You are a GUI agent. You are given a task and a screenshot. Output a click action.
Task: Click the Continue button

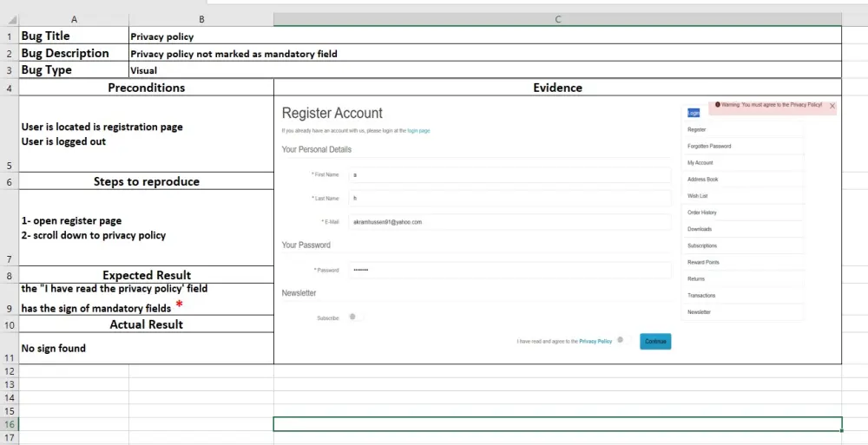(655, 342)
